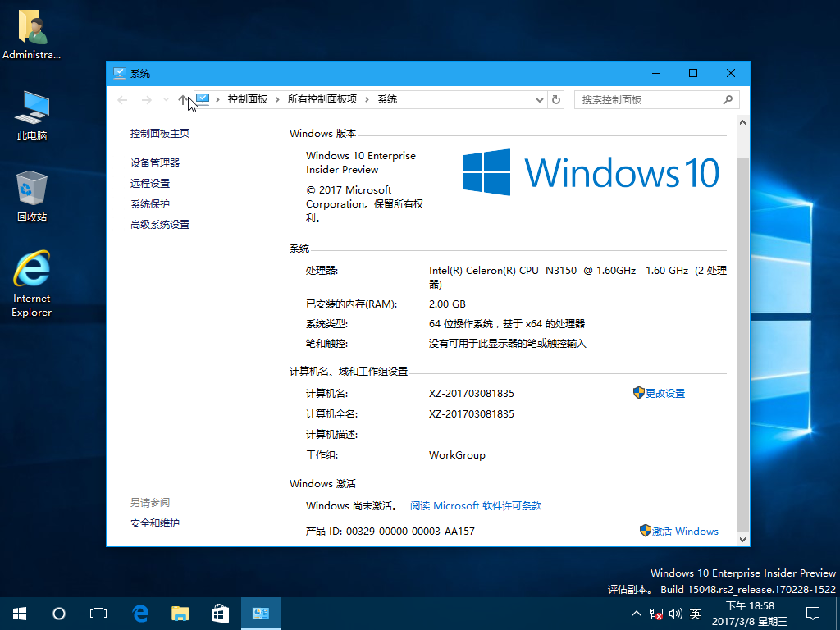The width and height of the screenshot is (840, 630).
Task: Switch the 英 input method indicator
Action: pos(696,614)
